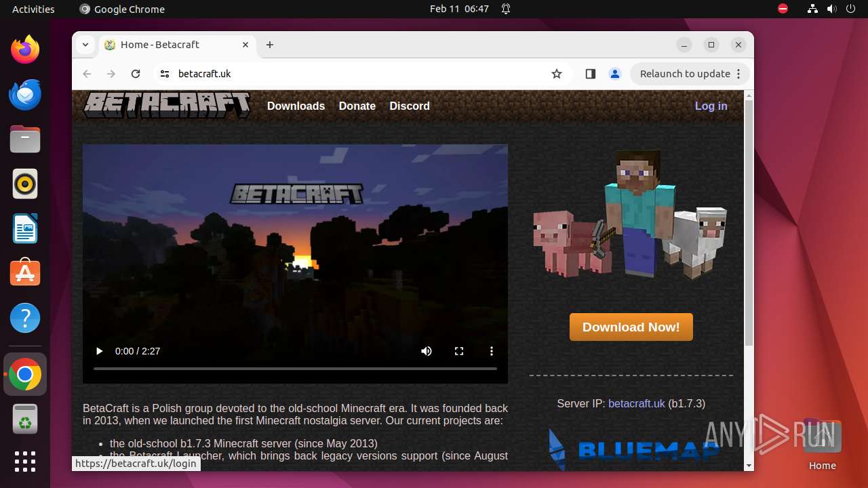Screen dimensions: 868x488
Task: Click the red do-not-disturb indicator in top bar
Action: [x=783, y=9]
